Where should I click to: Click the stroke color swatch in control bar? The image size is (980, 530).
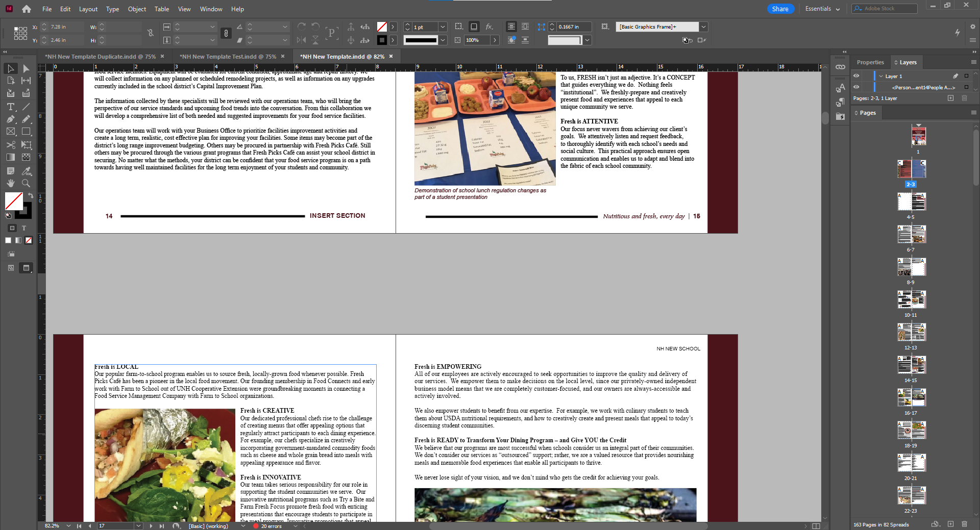pyautogui.click(x=382, y=40)
